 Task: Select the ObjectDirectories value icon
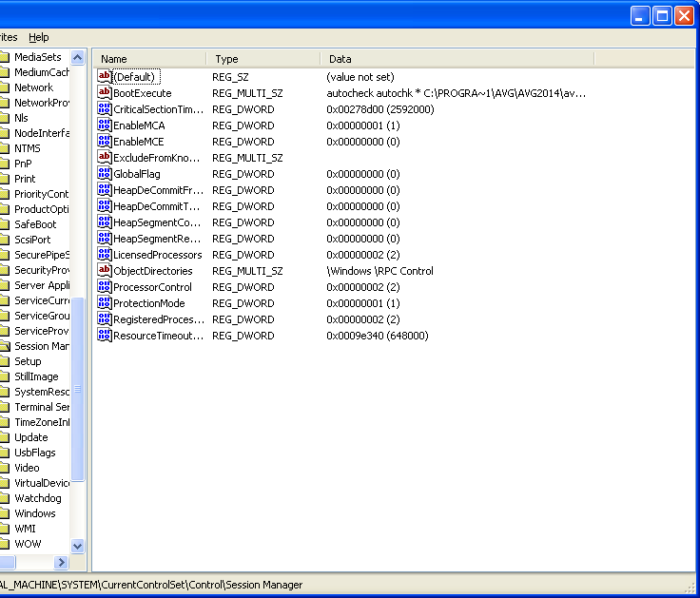(x=105, y=271)
